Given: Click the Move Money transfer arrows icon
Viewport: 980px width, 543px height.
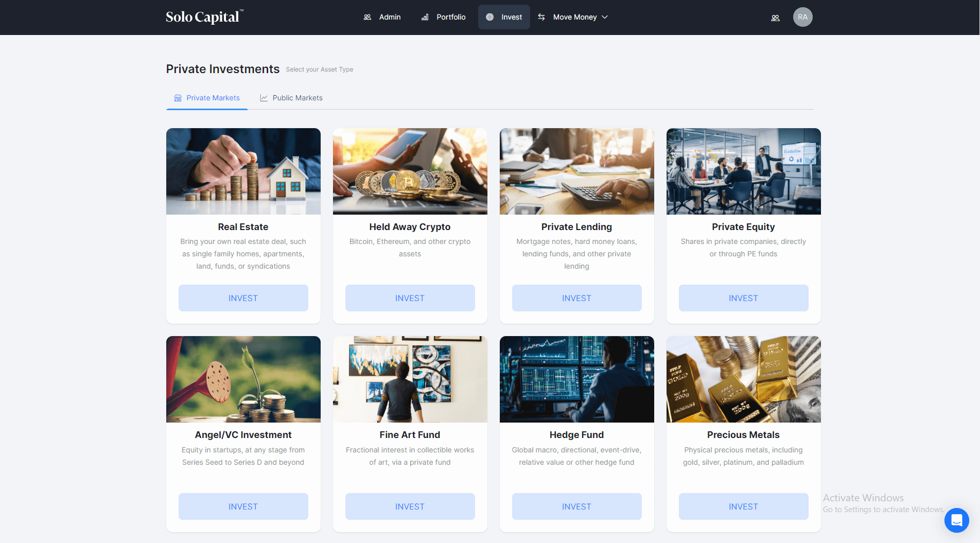Looking at the screenshot, I should pos(541,17).
